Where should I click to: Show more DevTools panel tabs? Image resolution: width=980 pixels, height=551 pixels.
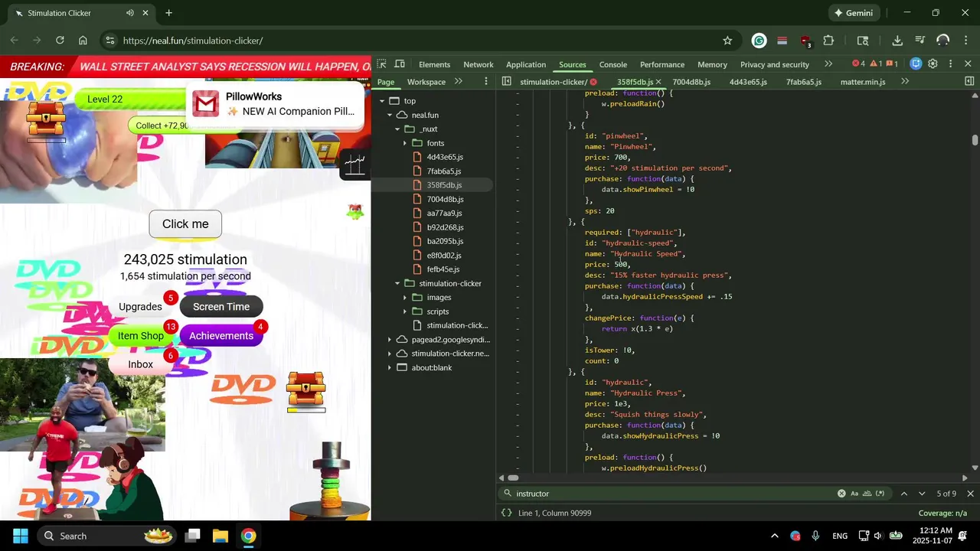828,64
